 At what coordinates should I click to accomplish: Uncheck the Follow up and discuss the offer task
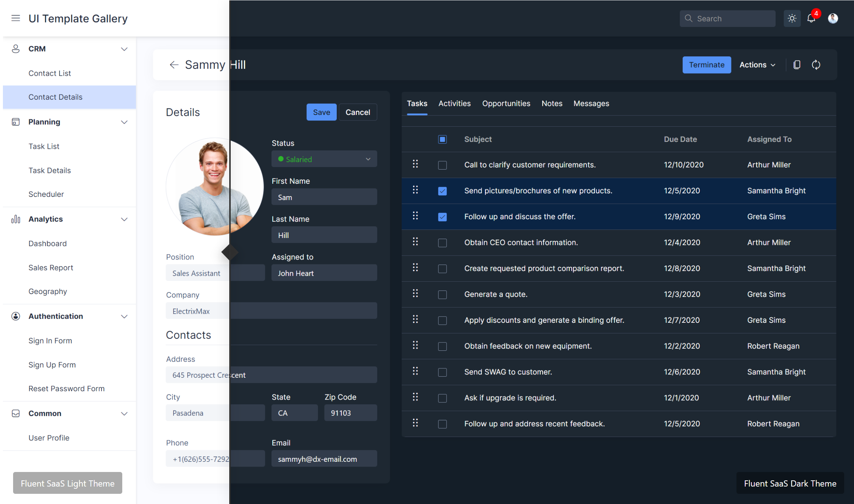[x=442, y=217]
